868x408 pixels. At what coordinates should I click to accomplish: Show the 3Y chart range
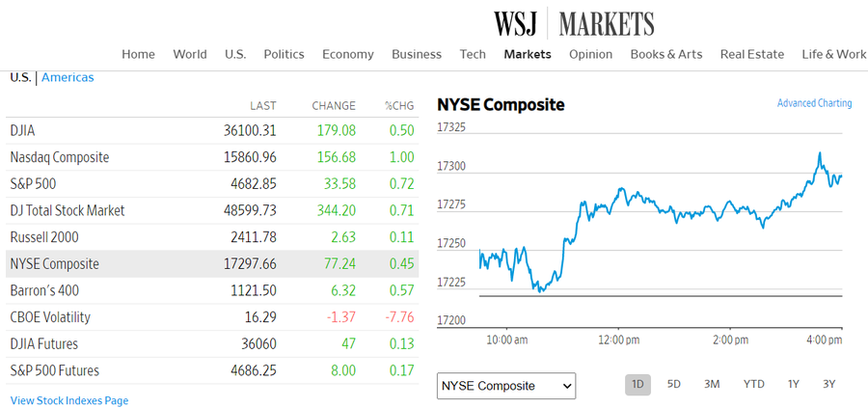tap(828, 384)
